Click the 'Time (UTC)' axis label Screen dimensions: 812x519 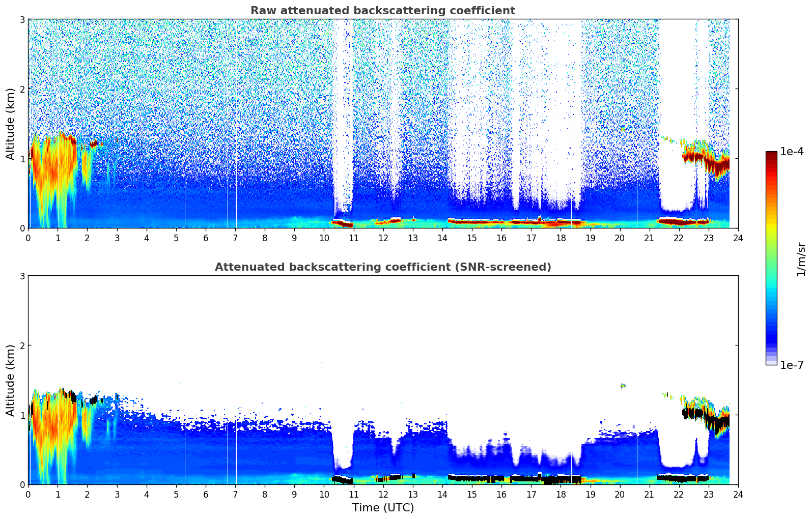pyautogui.click(x=383, y=508)
